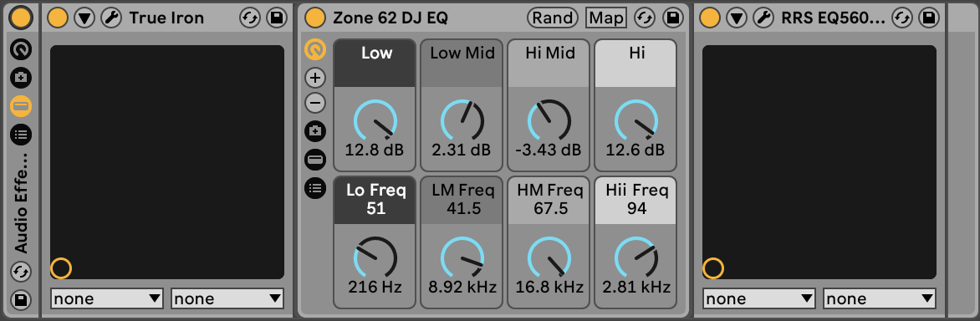Unfold True Iron device parameters

coord(84,18)
